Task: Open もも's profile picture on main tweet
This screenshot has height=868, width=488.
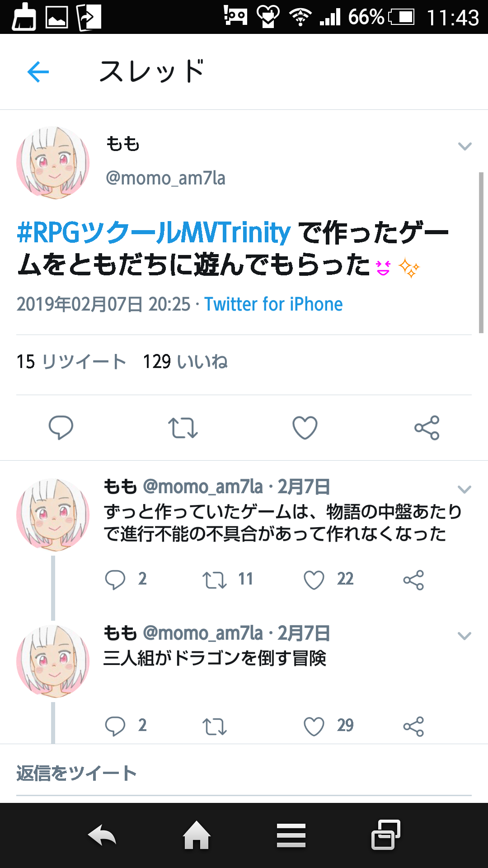Action: pos(53,163)
